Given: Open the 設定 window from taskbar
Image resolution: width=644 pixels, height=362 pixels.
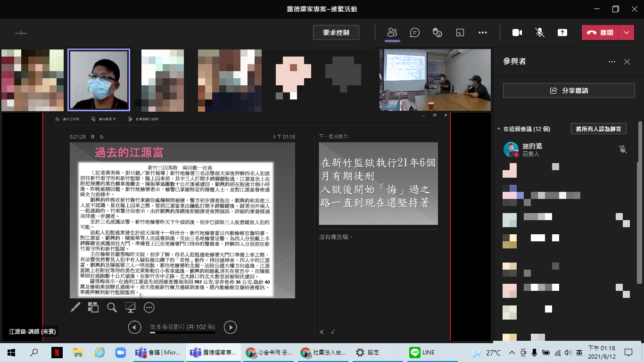Looking at the screenshot, I should [368, 353].
